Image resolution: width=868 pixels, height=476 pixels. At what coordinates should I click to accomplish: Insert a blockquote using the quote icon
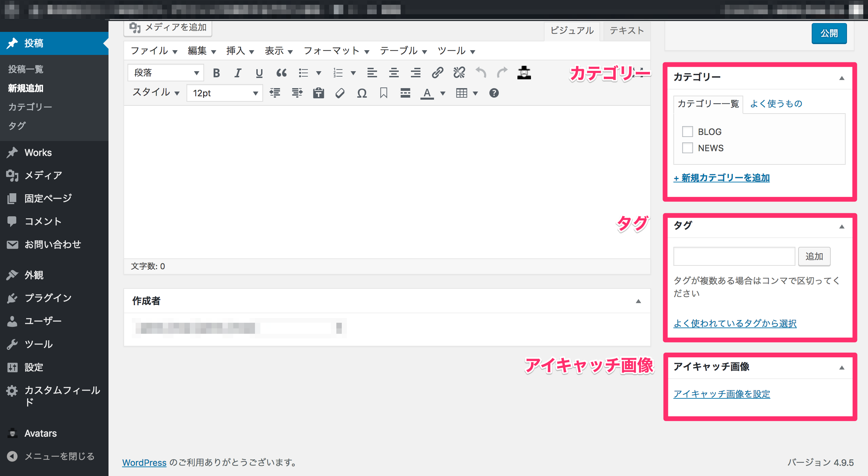pyautogui.click(x=281, y=73)
